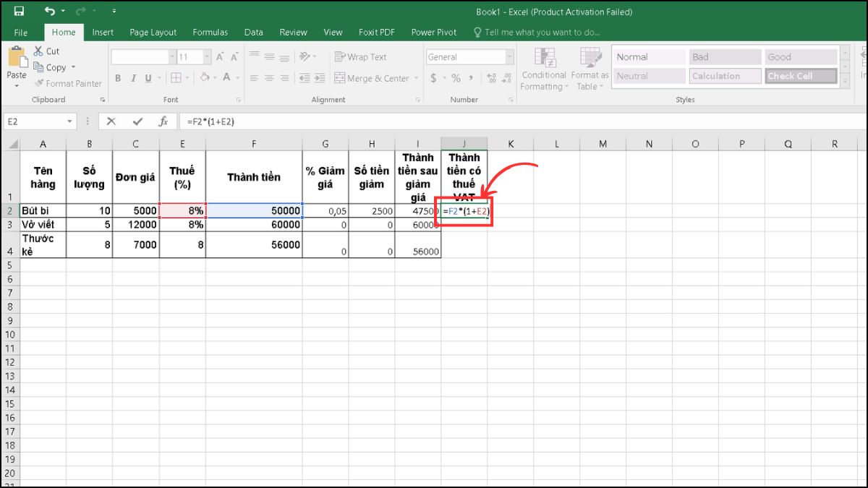This screenshot has height=488, width=868.
Task: Switch to the Formulas tab
Action: click(x=210, y=32)
